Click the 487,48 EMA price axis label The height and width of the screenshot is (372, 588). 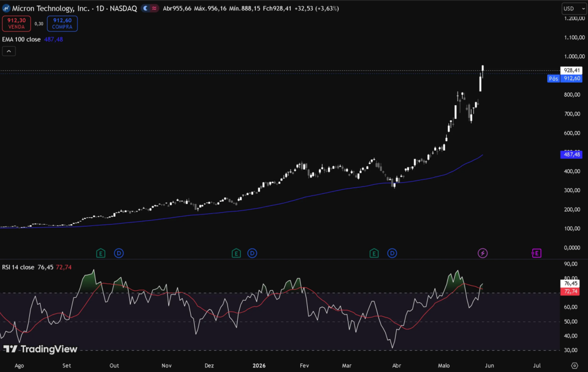click(571, 154)
